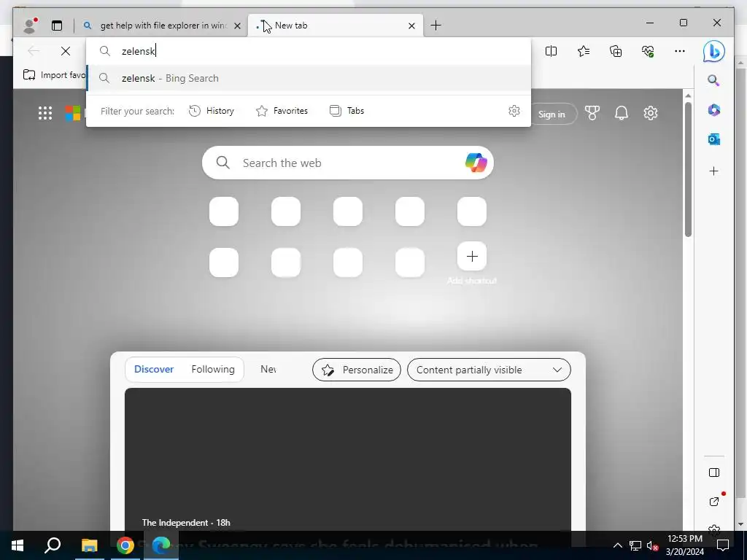
Task: Open the tab actions menu icon
Action: (x=57, y=26)
